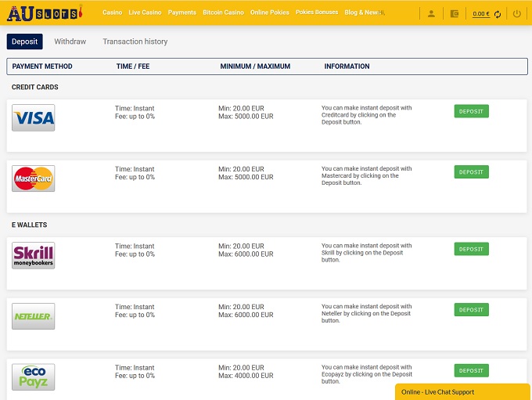Screen dimensions: 532x400
Task: Click the power logout icon
Action: click(x=517, y=13)
